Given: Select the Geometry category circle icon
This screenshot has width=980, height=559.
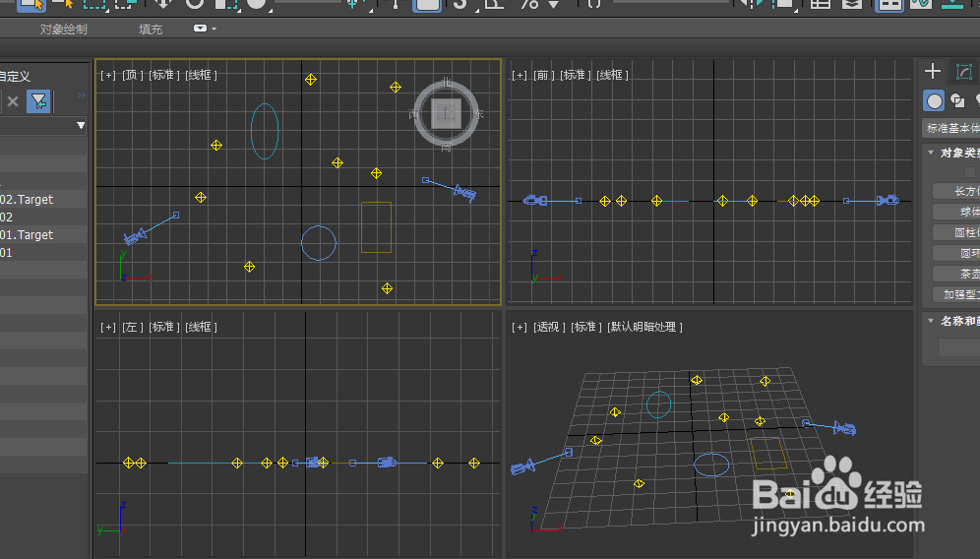Looking at the screenshot, I should coord(935,100).
